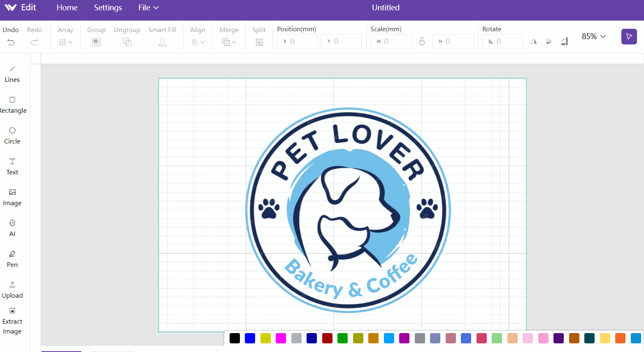Select the Image tool
644x352 pixels.
pyautogui.click(x=12, y=197)
